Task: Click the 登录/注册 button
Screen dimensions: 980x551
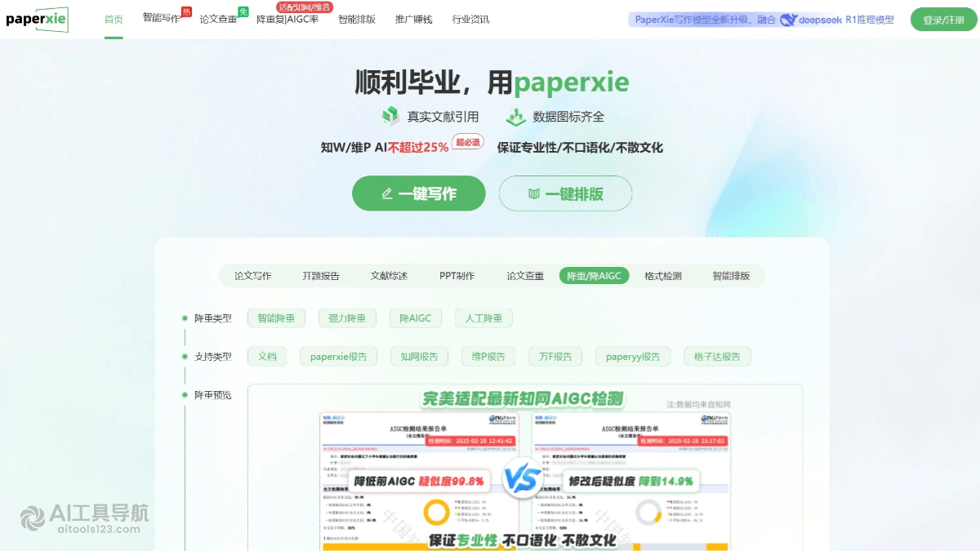Action: coord(943,20)
